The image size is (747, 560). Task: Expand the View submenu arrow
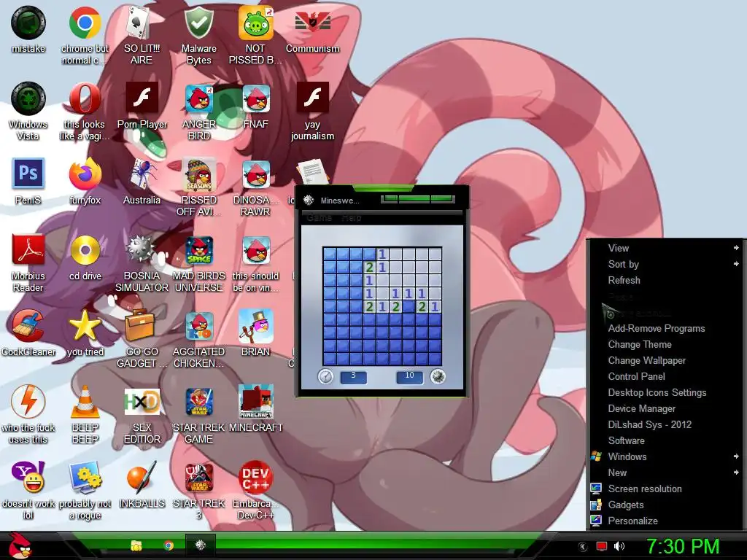(x=736, y=248)
